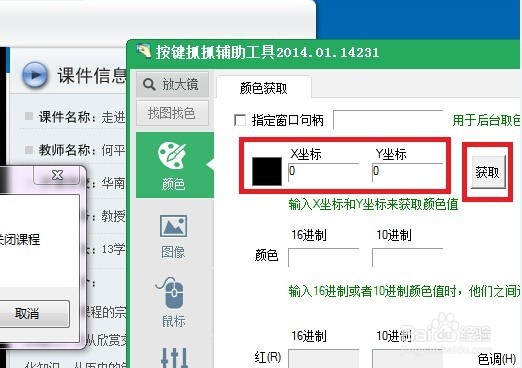Click the black color preview swatch

coord(267,171)
